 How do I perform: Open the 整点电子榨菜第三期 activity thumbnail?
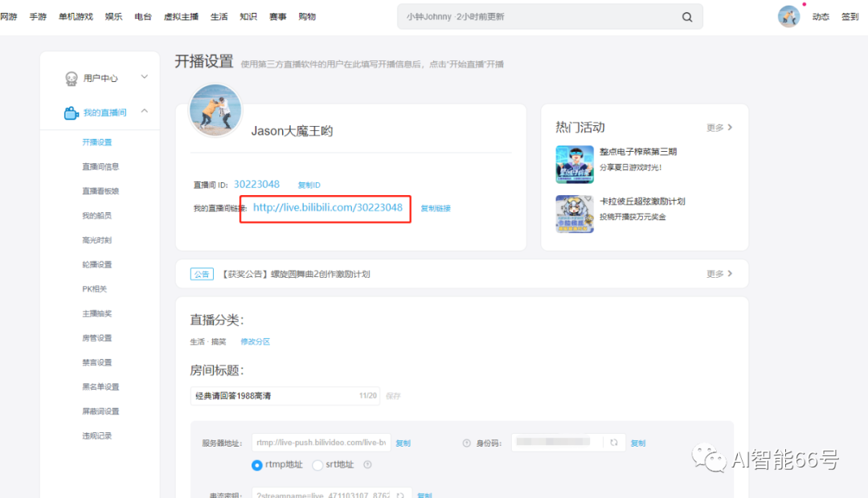(575, 165)
